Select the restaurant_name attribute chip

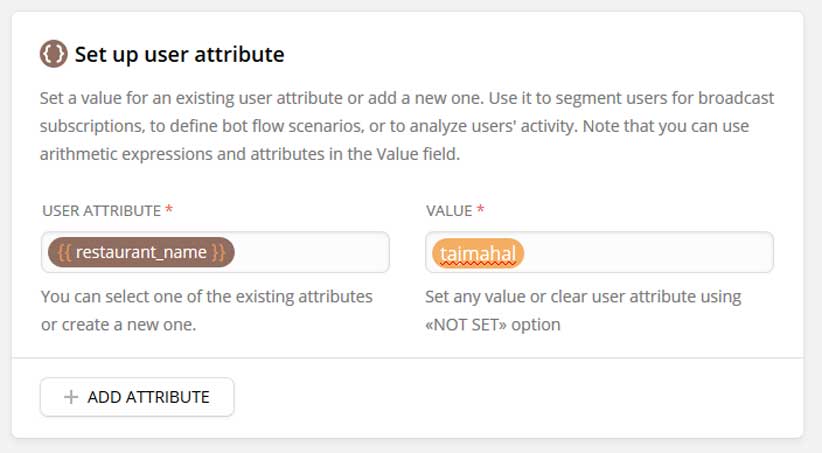tap(141, 252)
